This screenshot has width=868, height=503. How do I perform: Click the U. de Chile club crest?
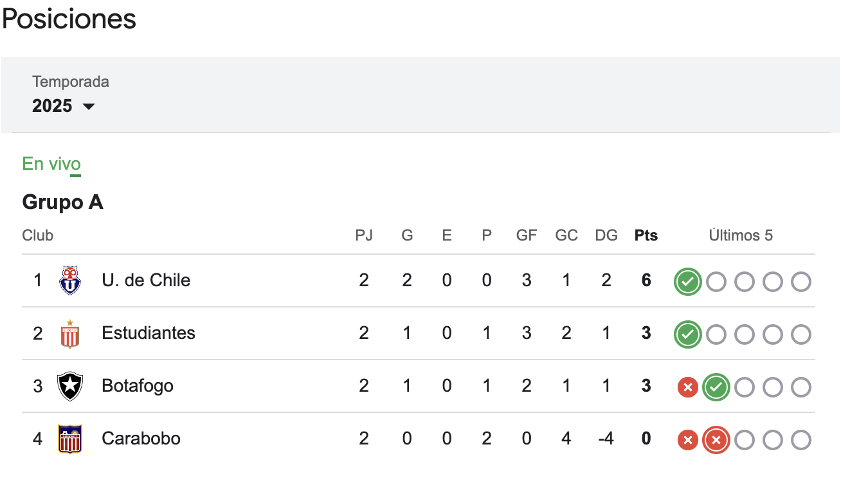[x=70, y=280]
